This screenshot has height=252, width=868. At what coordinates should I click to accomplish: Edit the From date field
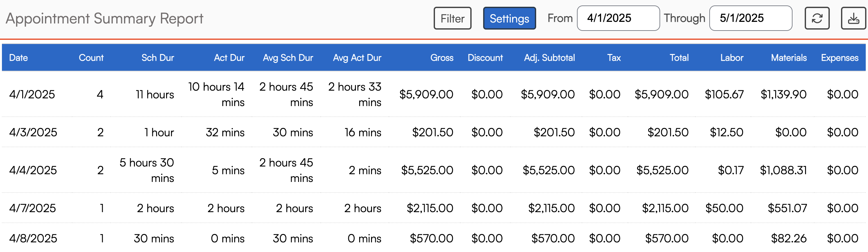tap(618, 18)
